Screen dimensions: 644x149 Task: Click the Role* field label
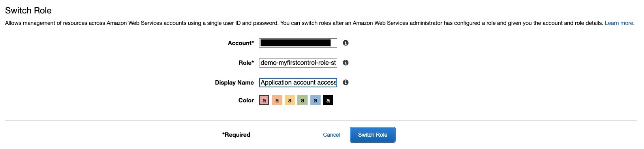click(x=246, y=63)
